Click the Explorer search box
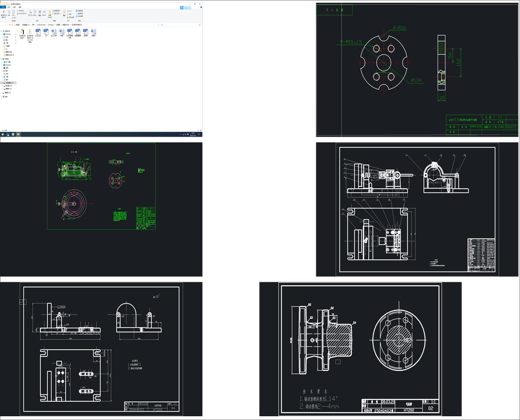This screenshot has width=520, height=420. click(183, 25)
